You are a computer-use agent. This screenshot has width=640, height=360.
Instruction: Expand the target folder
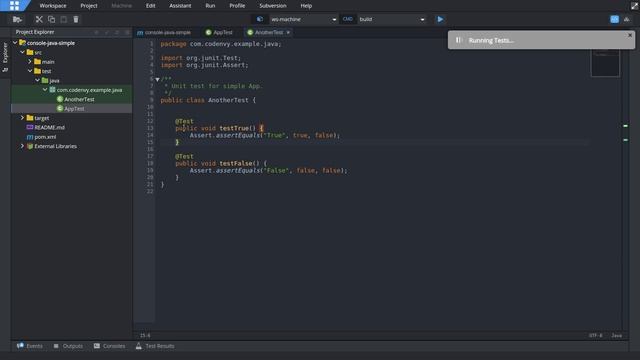(22, 118)
